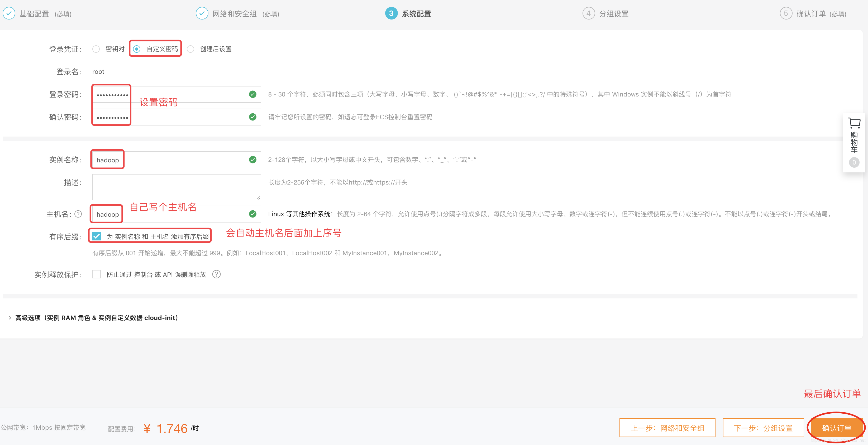Jump to the 分组设置 step tab
Viewport: 868px width, 445px height.
click(x=614, y=14)
